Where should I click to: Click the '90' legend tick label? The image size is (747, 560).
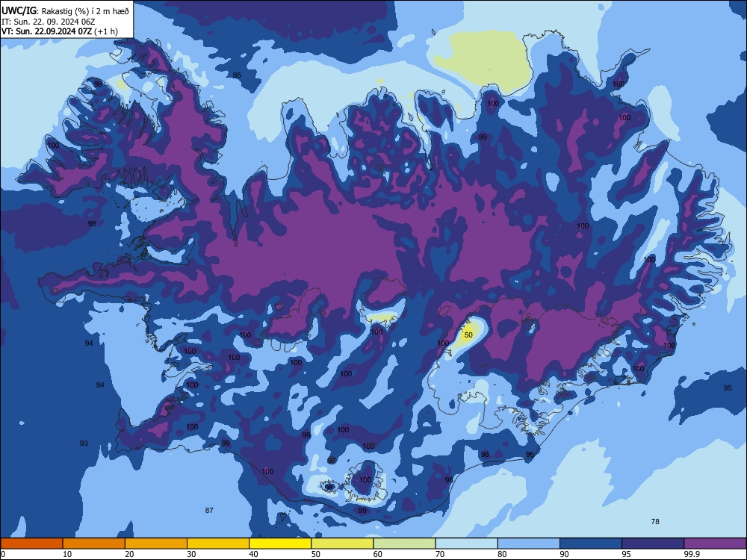pyautogui.click(x=564, y=554)
